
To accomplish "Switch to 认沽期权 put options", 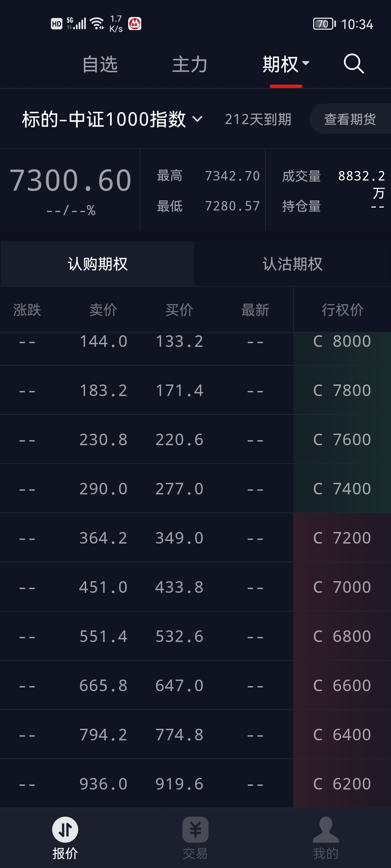I will coord(293,264).
